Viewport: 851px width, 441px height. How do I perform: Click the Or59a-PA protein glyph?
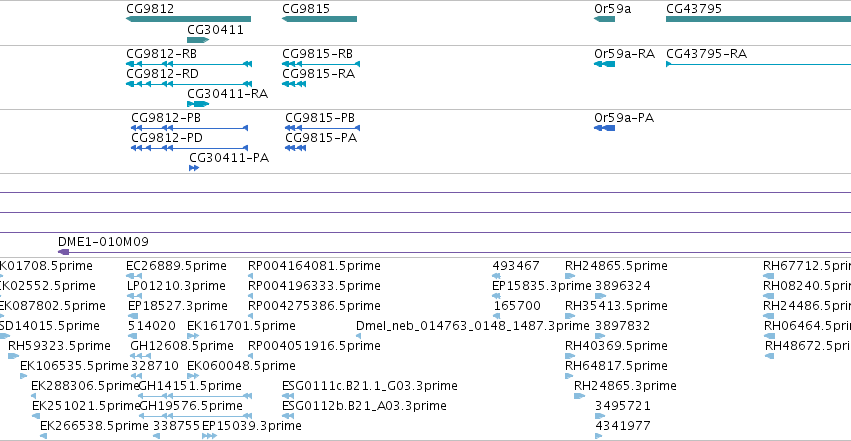coord(605,128)
